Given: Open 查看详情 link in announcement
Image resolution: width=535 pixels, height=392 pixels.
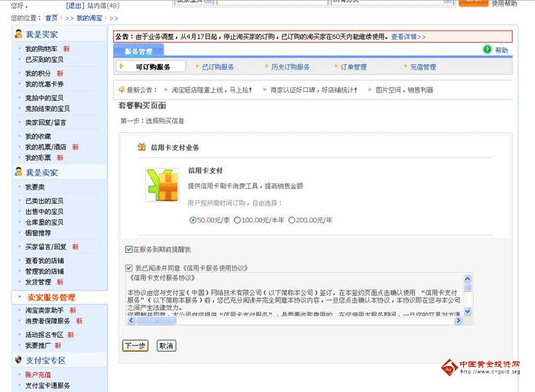Looking at the screenshot, I should click(408, 37).
